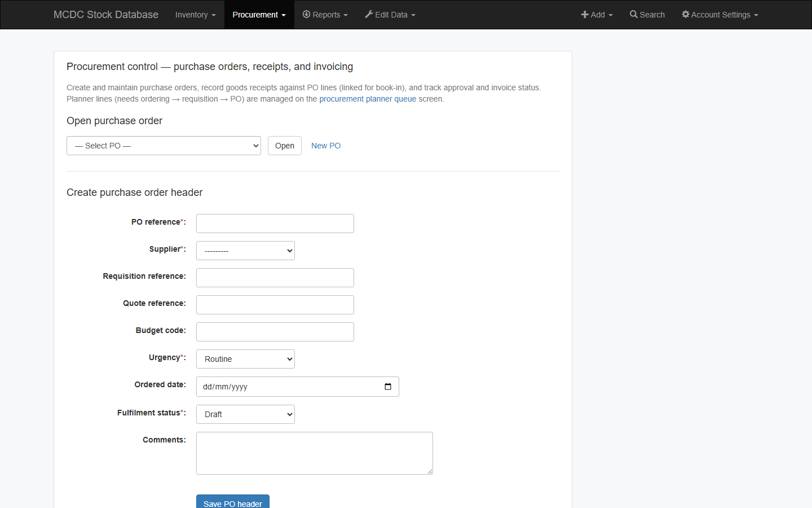
Task: Open the Fulfilment status dropdown
Action: [x=245, y=414]
